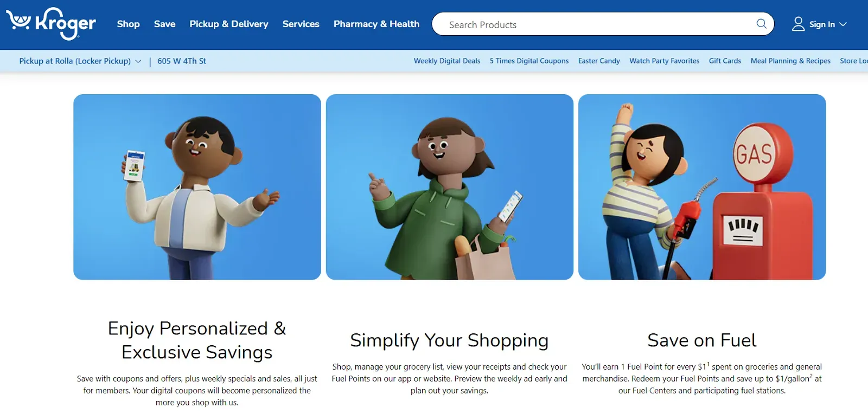
Task: Open Watch Party Favorites link
Action: [x=664, y=61]
